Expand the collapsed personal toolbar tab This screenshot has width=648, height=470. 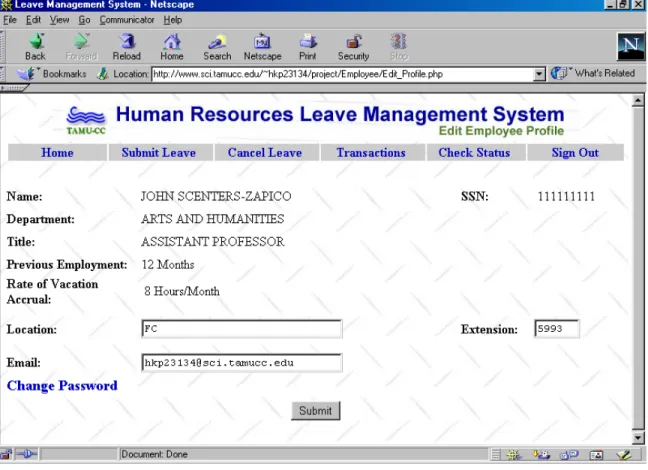pyautogui.click(x=14, y=88)
